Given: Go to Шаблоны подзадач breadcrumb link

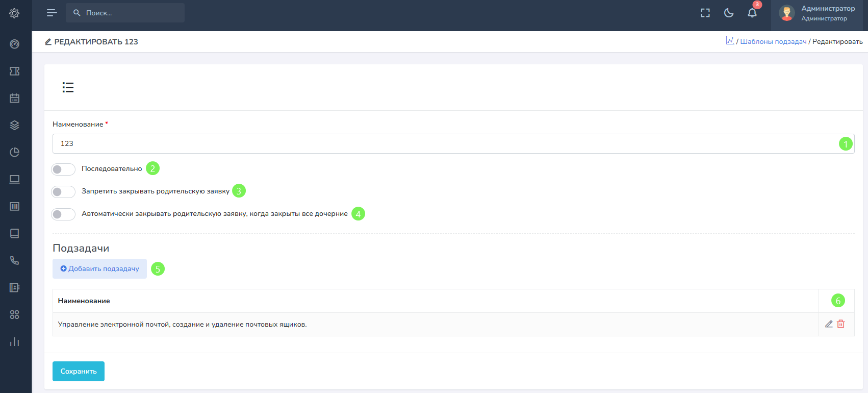Looking at the screenshot, I should [773, 41].
